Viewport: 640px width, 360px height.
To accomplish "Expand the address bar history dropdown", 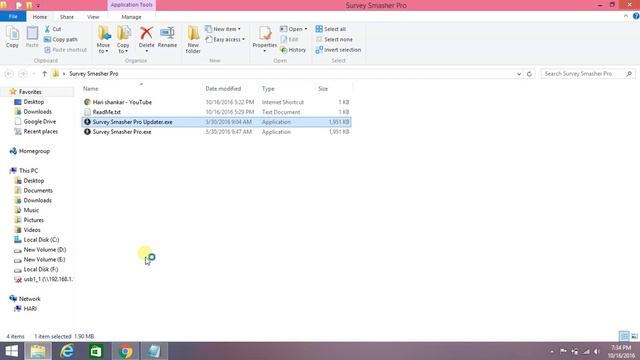I will coord(519,74).
